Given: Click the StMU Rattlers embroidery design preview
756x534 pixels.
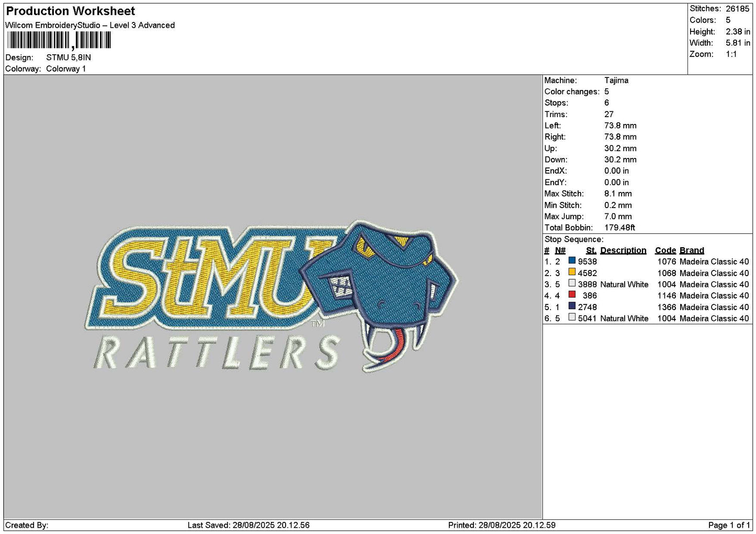Looking at the screenshot, I should pos(272,296).
